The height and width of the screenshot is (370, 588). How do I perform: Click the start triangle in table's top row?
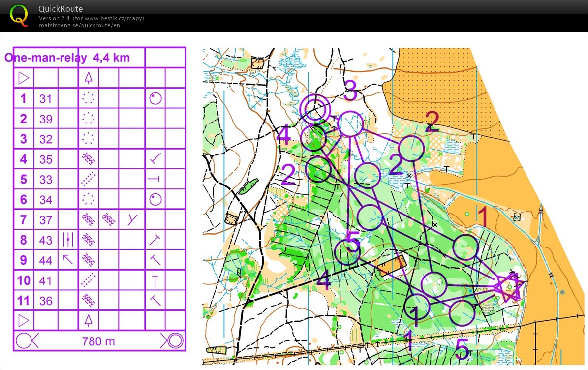tap(23, 78)
